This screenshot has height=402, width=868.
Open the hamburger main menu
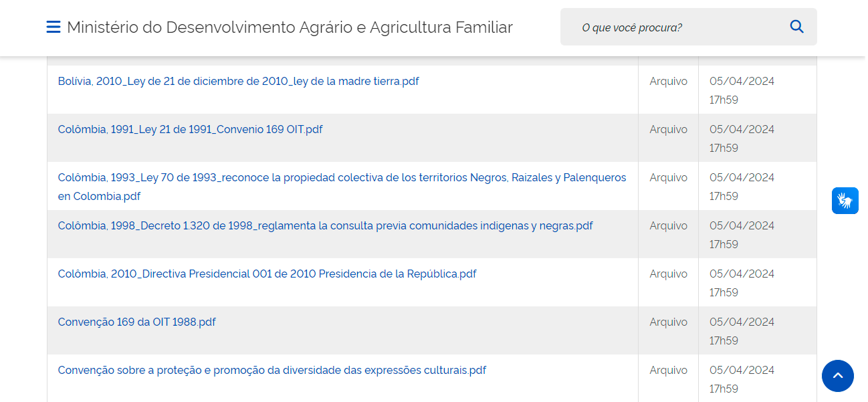click(53, 27)
